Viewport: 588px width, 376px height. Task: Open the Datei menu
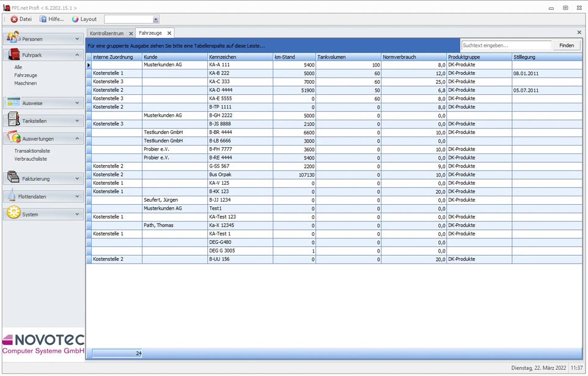click(x=21, y=20)
